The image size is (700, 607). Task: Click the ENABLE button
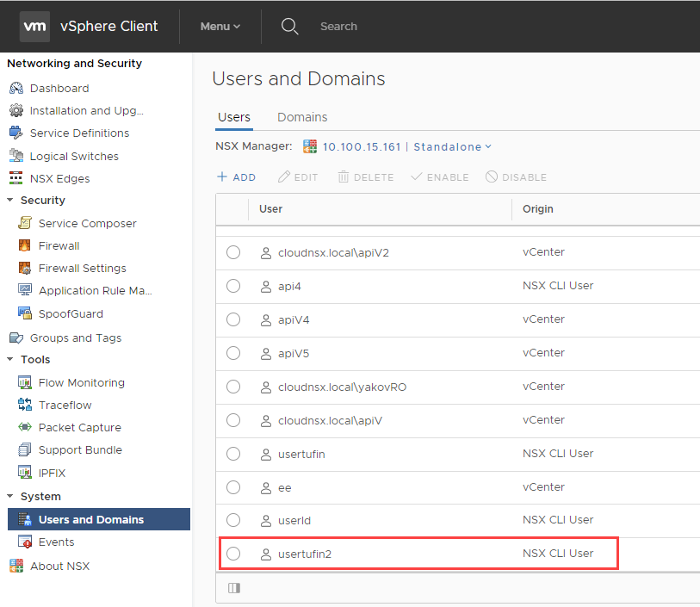click(440, 177)
